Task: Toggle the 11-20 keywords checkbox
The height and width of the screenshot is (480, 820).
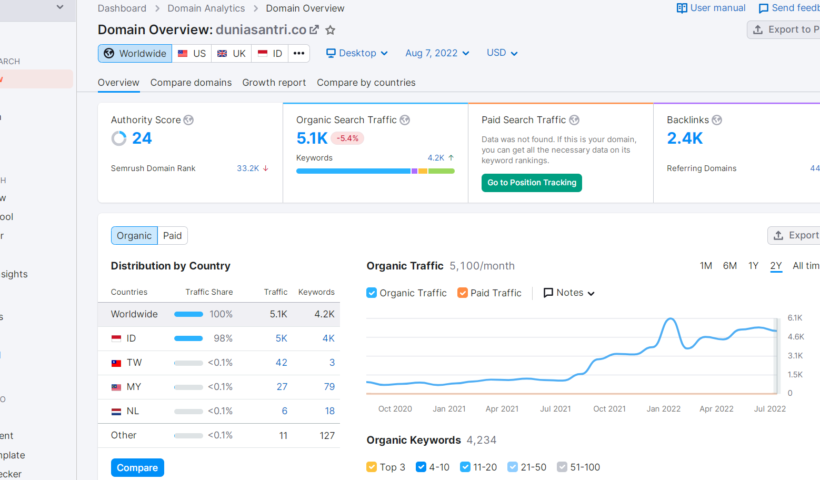Action: coord(465,467)
